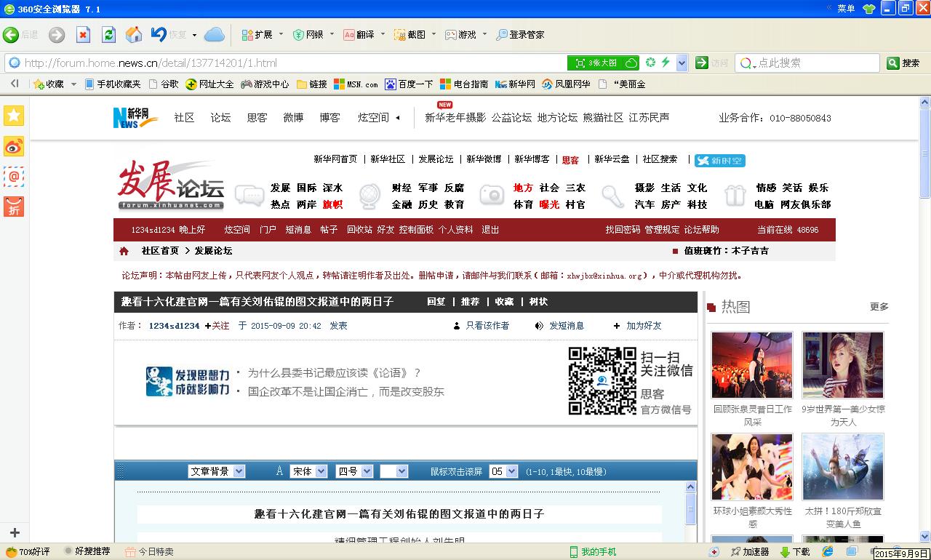Click 发短消息 to author

tap(566, 326)
